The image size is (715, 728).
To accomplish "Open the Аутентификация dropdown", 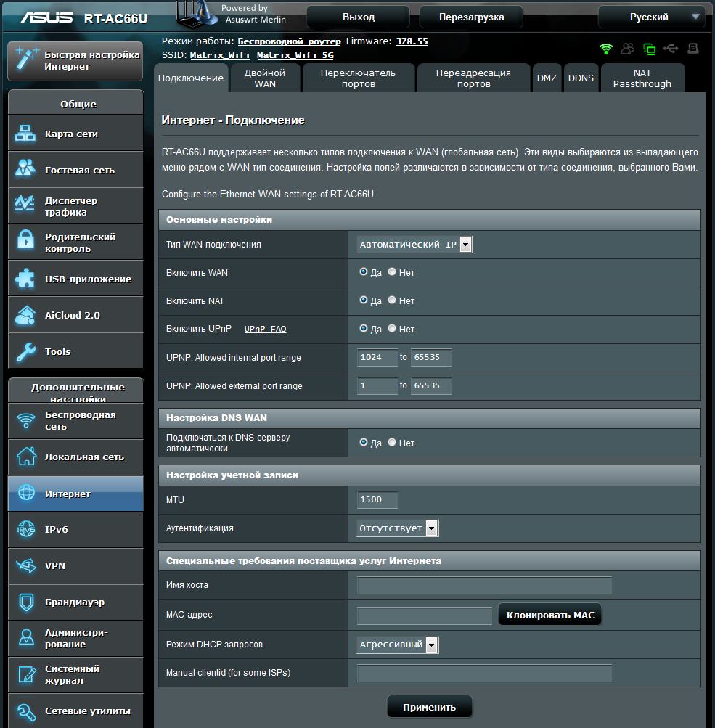I will click(x=398, y=528).
